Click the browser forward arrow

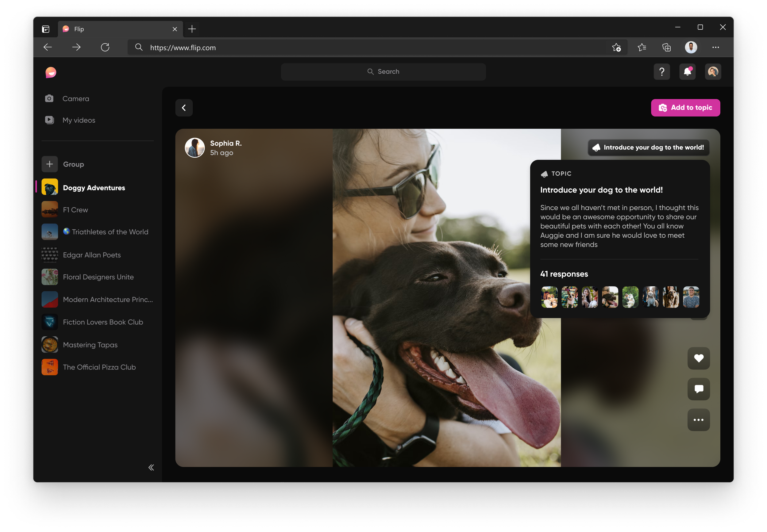[76, 47]
